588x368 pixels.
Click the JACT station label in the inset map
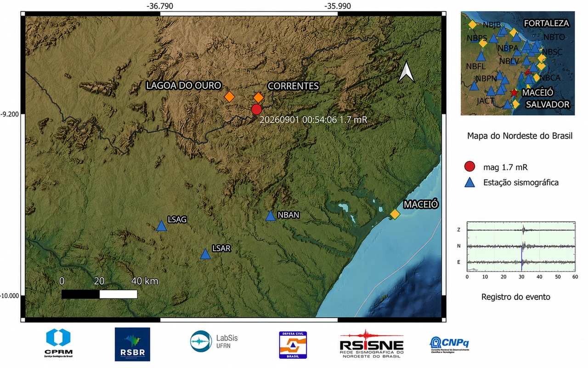click(x=486, y=101)
